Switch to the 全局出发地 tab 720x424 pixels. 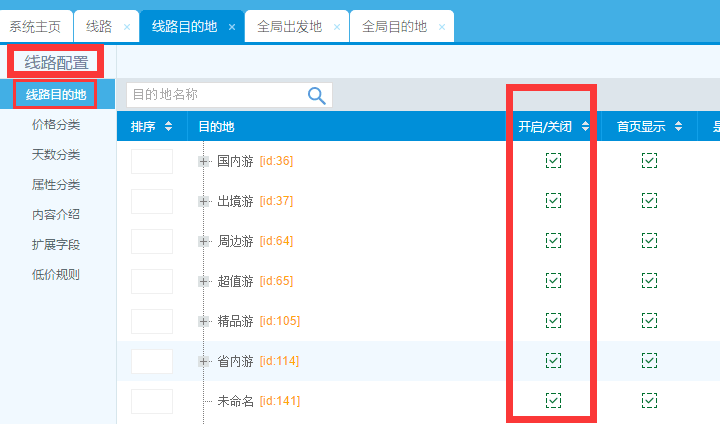pos(289,27)
